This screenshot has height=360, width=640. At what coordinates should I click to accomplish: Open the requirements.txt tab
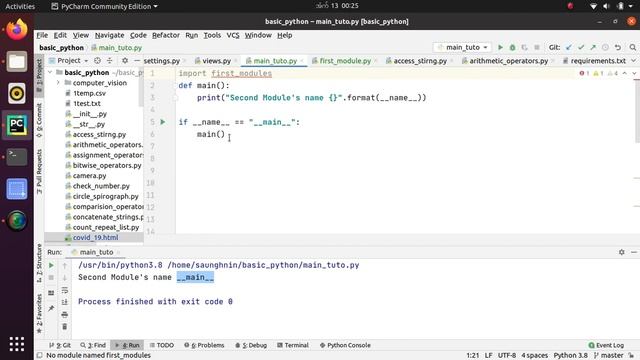tap(598, 61)
